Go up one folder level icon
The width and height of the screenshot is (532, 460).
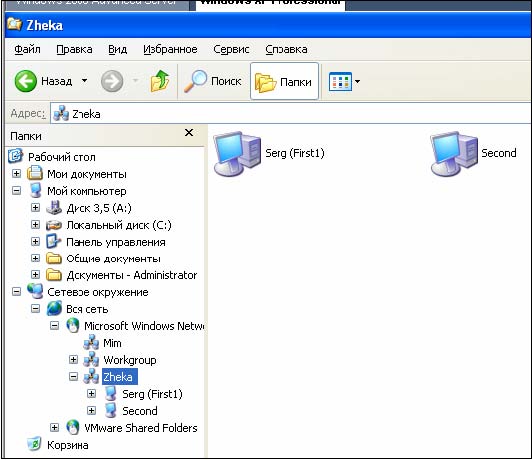[160, 81]
